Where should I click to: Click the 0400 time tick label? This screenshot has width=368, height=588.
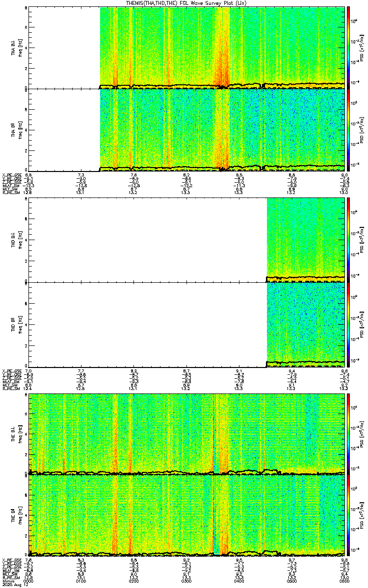point(239,581)
